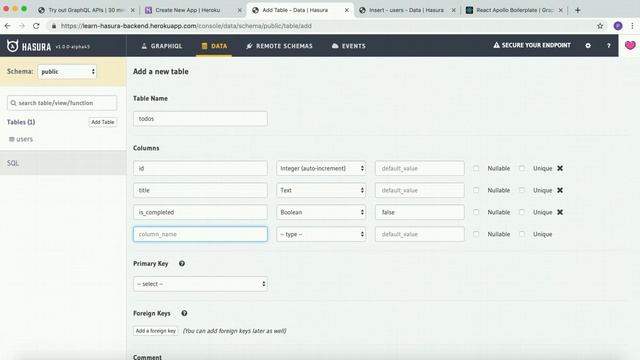Toggle Unique for title column
640x360 pixels.
coord(522,190)
